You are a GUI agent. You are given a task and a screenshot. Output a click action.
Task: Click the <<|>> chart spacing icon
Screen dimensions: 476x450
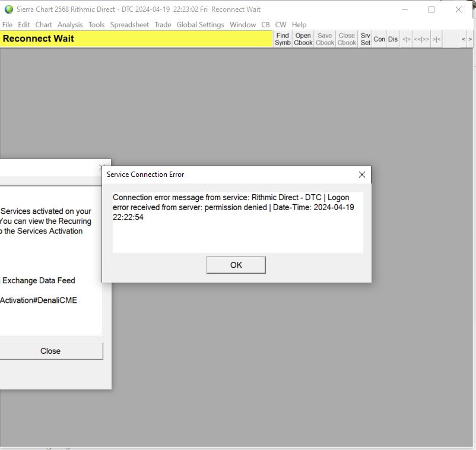(x=421, y=39)
